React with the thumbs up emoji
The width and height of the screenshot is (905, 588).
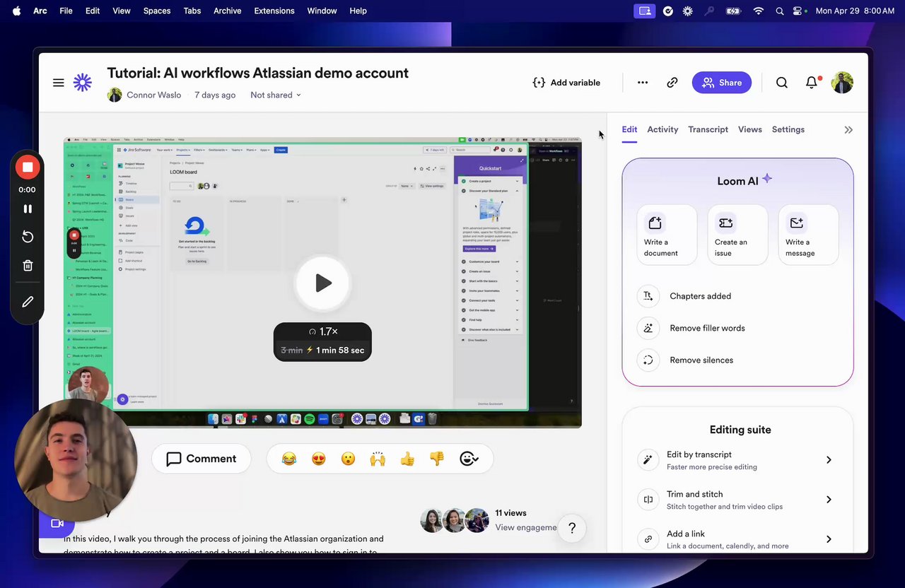click(407, 459)
